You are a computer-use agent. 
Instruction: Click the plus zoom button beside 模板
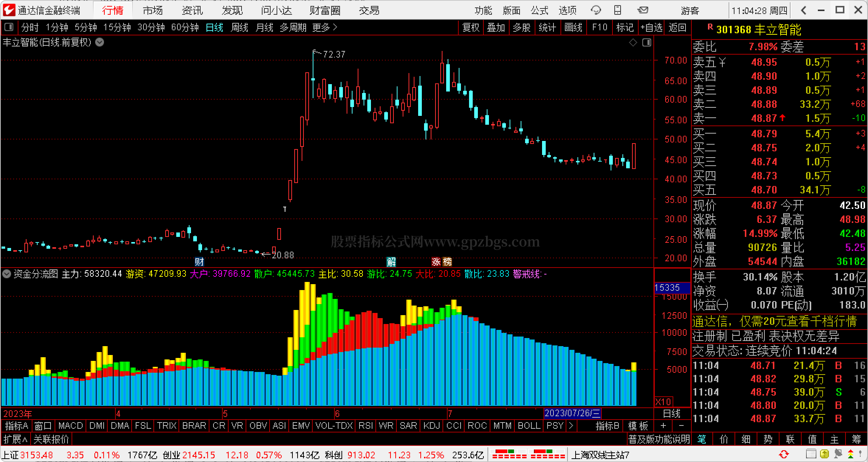[x=663, y=426]
